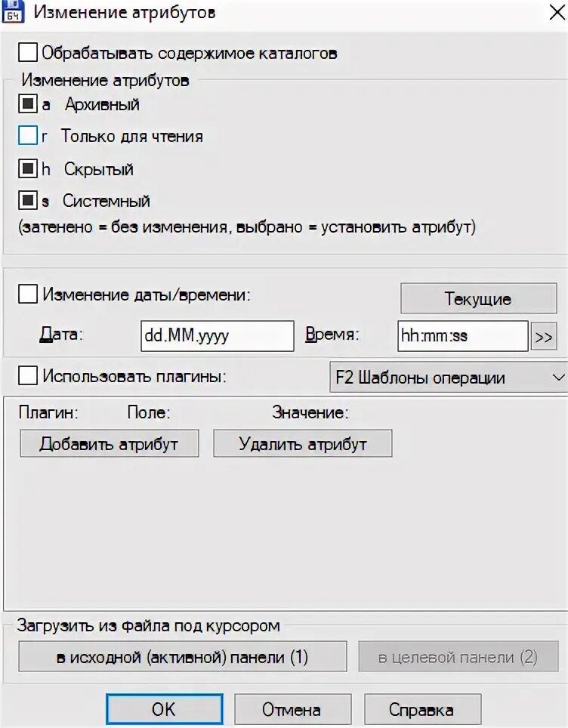The image size is (568, 728).
Task: Click the в целевой панели (2) button
Action: (x=458, y=656)
